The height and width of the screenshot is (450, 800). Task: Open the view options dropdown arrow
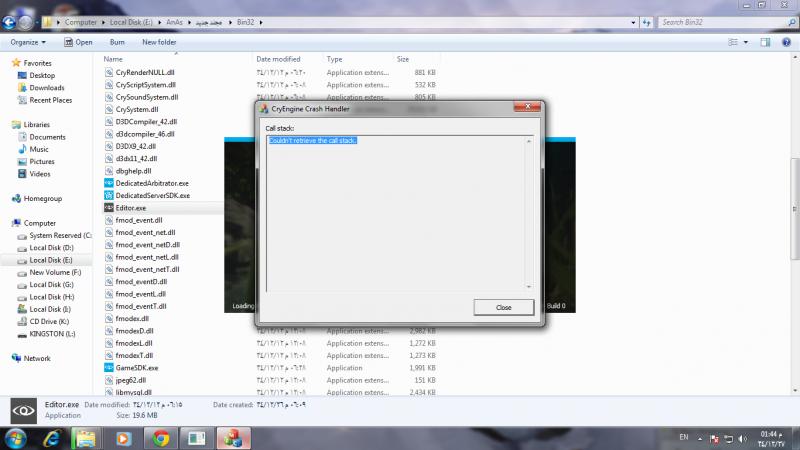(x=745, y=42)
